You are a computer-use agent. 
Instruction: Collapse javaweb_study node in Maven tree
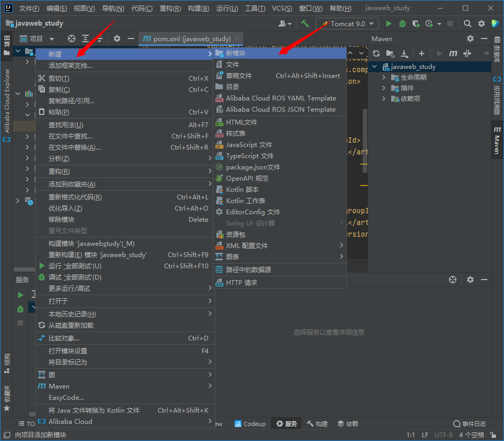click(x=375, y=66)
